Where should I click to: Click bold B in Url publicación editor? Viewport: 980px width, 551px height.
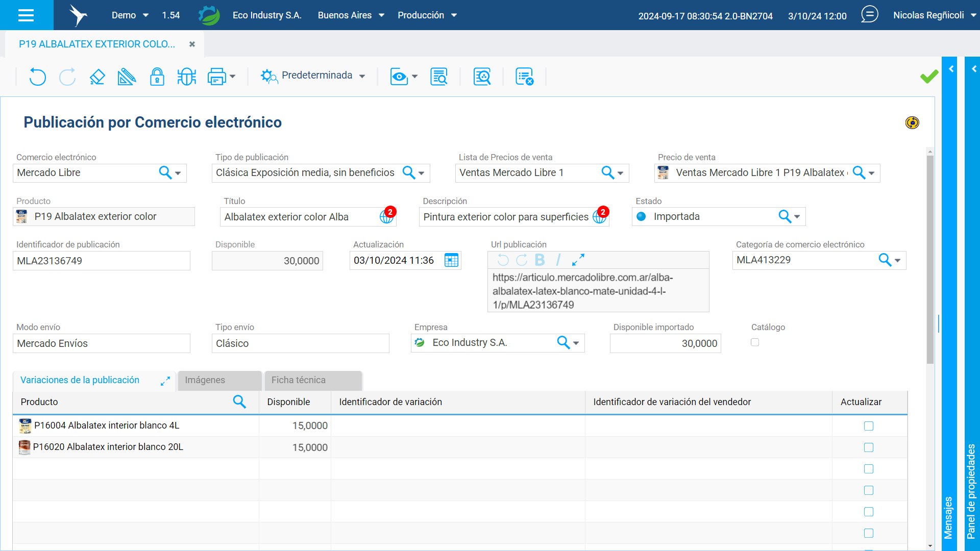click(540, 260)
